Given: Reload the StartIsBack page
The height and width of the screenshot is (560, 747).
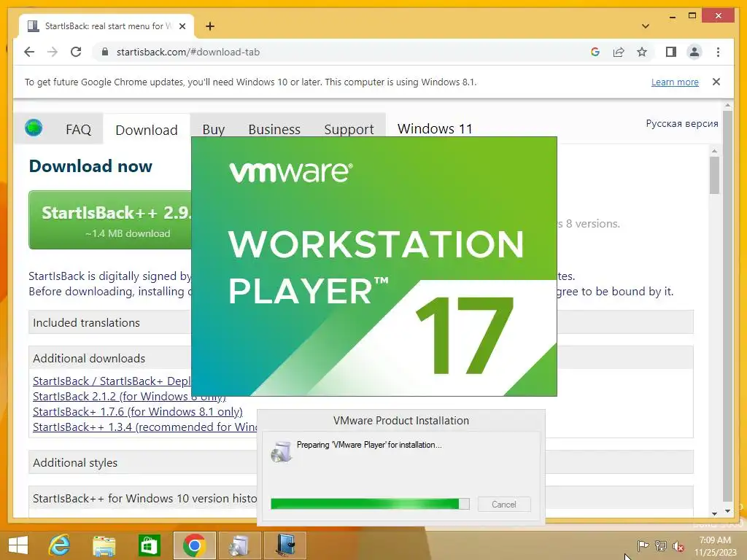Looking at the screenshot, I should (x=76, y=52).
